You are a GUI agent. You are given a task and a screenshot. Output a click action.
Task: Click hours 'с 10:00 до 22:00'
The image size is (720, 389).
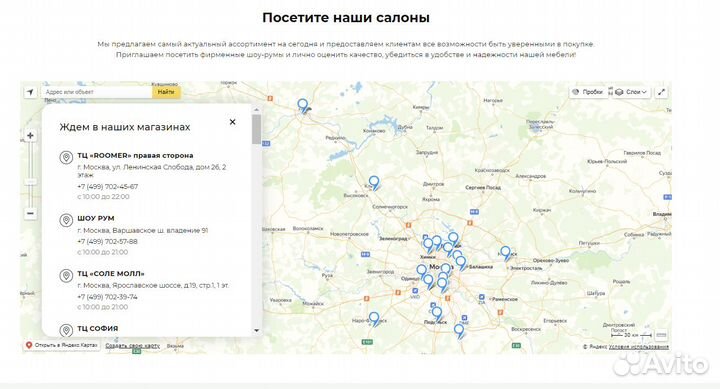point(103,197)
